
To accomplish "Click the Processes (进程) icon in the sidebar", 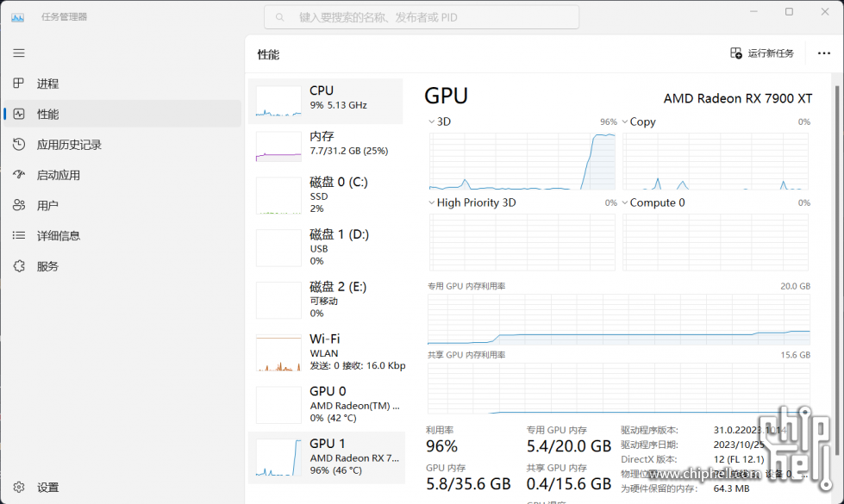I will [19, 84].
